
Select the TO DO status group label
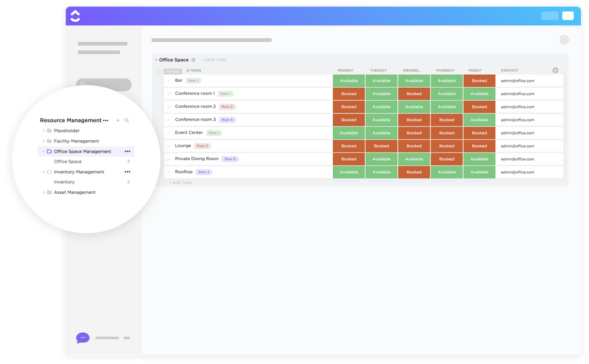173,71
